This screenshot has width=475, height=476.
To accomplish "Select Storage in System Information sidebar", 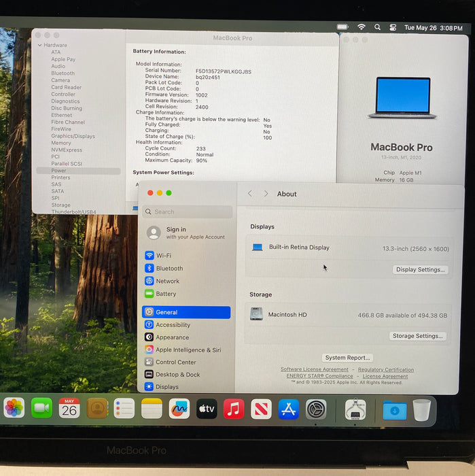I will pyautogui.click(x=60, y=205).
